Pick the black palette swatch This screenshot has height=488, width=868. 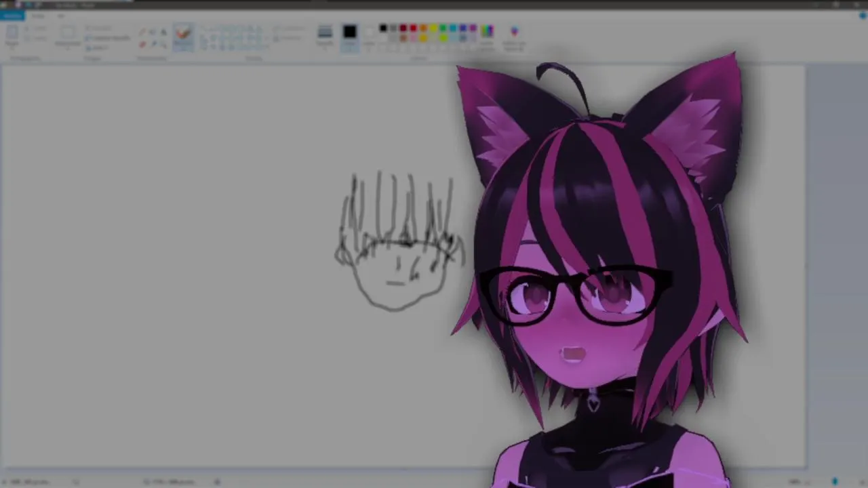[383, 28]
